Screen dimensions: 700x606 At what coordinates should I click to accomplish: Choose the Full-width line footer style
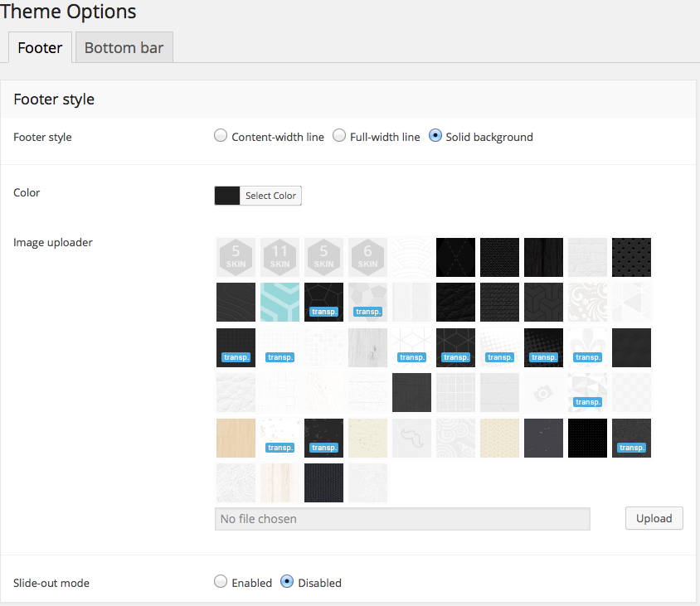point(339,136)
